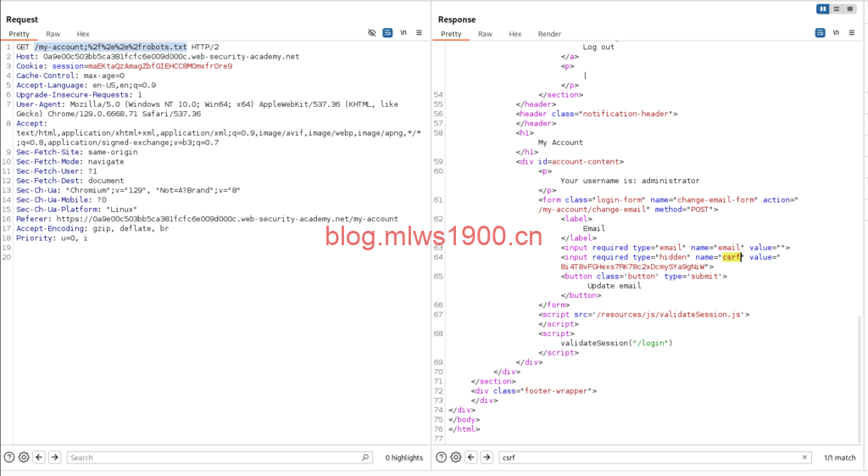This screenshot has height=476, width=868.
Task: Focus the Request search input field
Action: click(220, 457)
